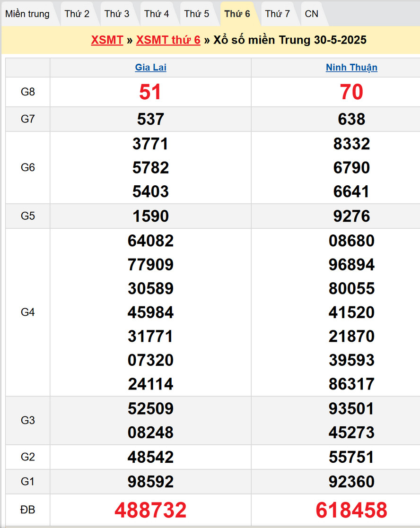The image size is (420, 528).
Task: Follow the Ninh Thuận column header link
Action: pos(351,68)
